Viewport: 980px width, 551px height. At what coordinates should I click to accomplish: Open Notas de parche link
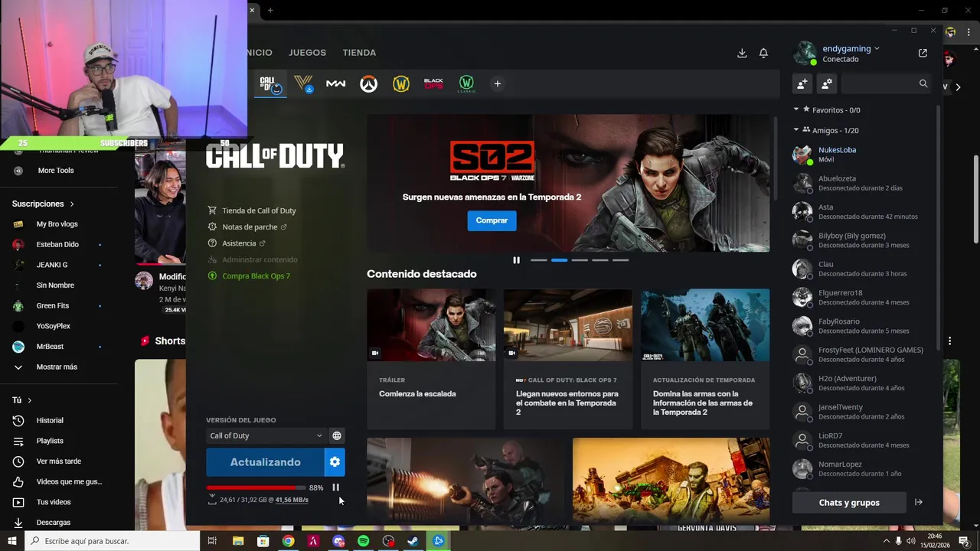tap(250, 227)
